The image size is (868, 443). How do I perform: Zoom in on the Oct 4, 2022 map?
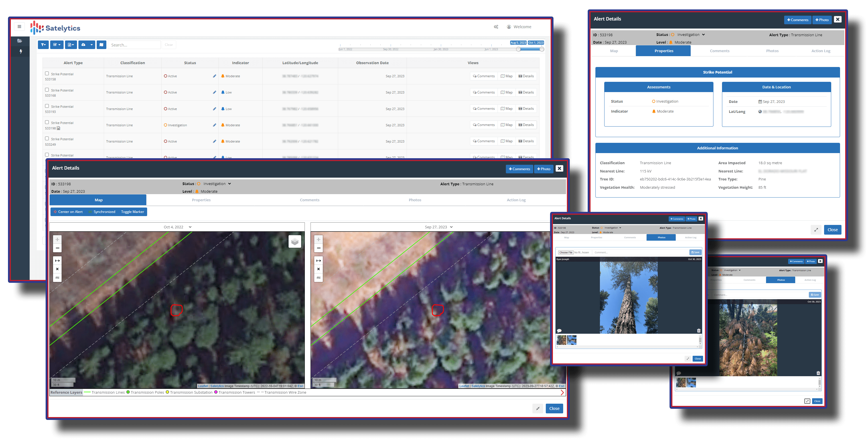(57, 239)
